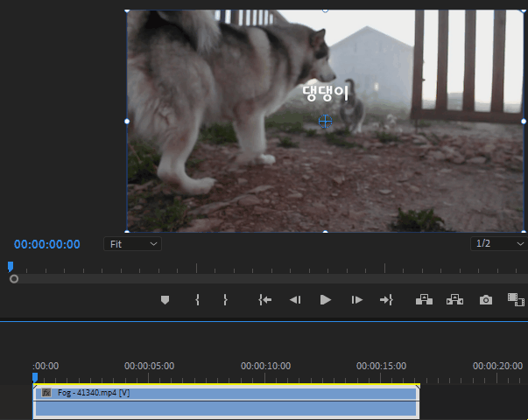Click the left middle transform handle
The image size is (528, 420).
(x=127, y=121)
